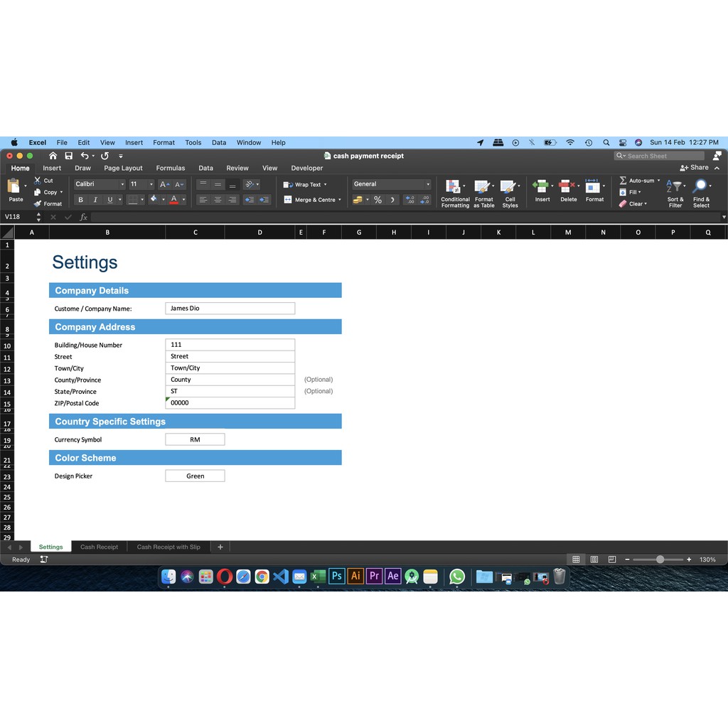
Task: Click the Format Painter brush icon
Action: click(x=38, y=204)
